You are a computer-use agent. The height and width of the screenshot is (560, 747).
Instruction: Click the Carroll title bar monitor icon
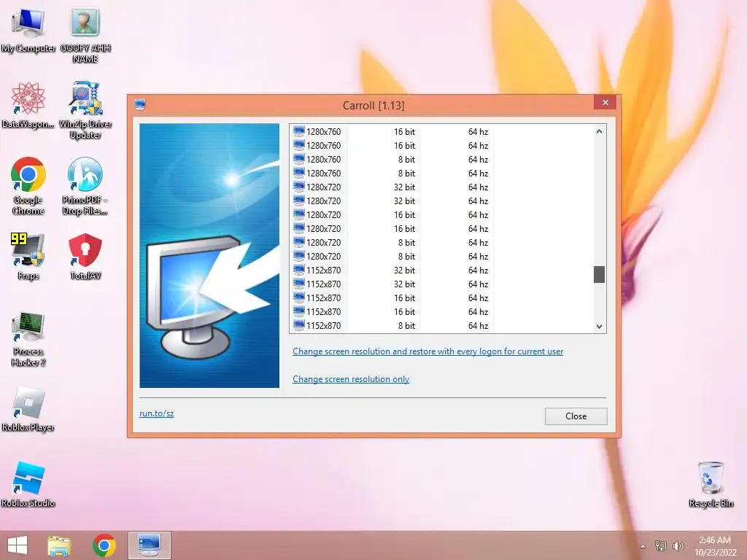tap(139, 105)
